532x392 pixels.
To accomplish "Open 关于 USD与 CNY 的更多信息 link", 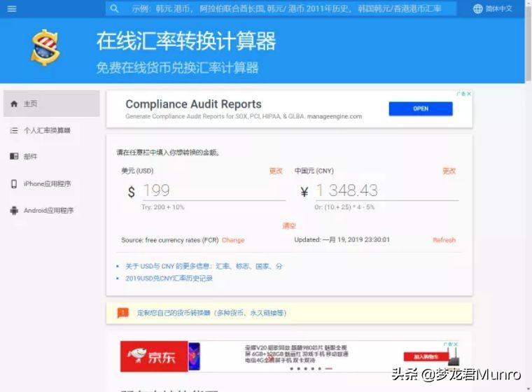I will point(204,266).
